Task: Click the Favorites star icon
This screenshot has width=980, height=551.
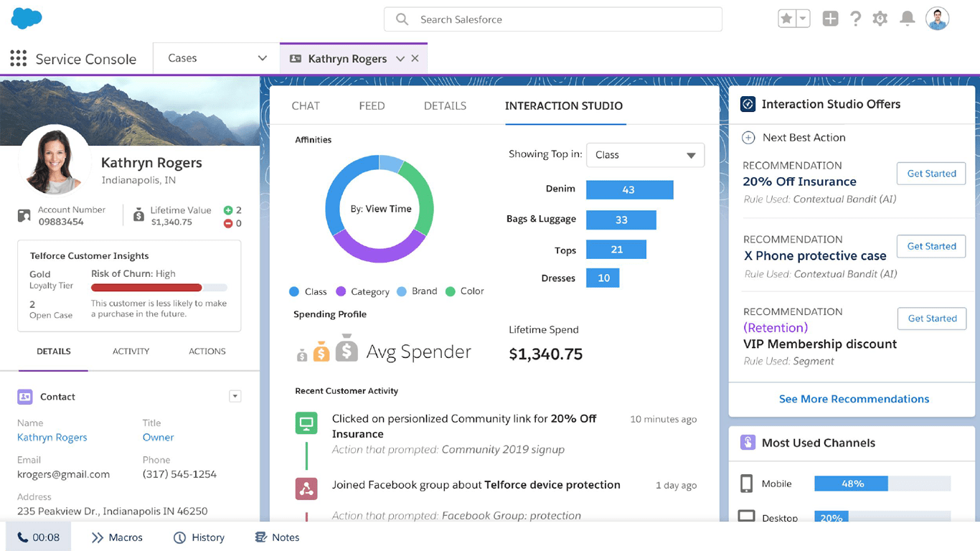Action: (788, 19)
